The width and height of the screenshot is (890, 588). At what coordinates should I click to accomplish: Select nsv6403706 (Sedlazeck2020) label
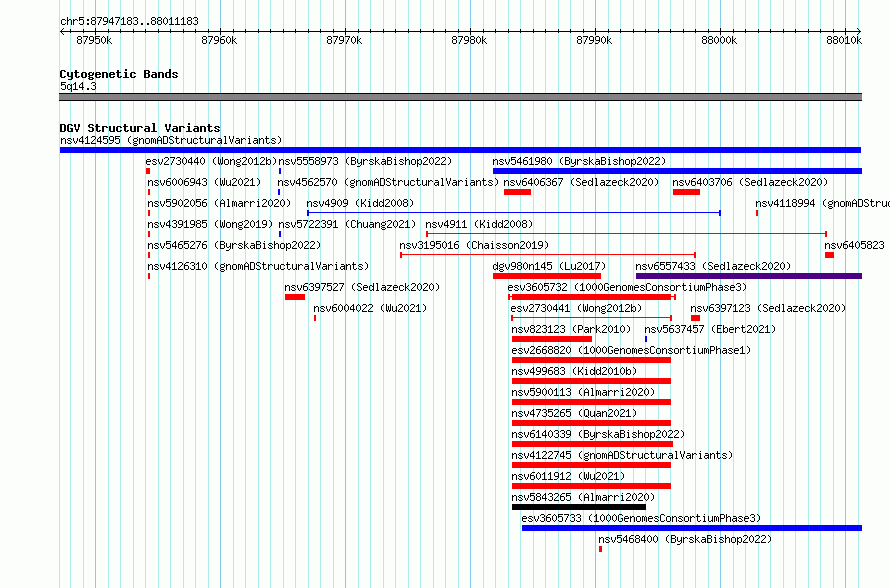(x=750, y=182)
